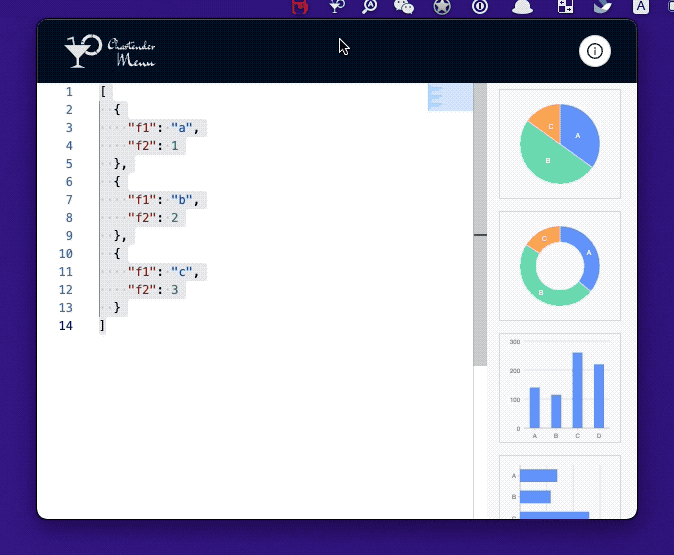Click the }, on line 9
The height and width of the screenshot is (555, 674).
tap(120, 236)
